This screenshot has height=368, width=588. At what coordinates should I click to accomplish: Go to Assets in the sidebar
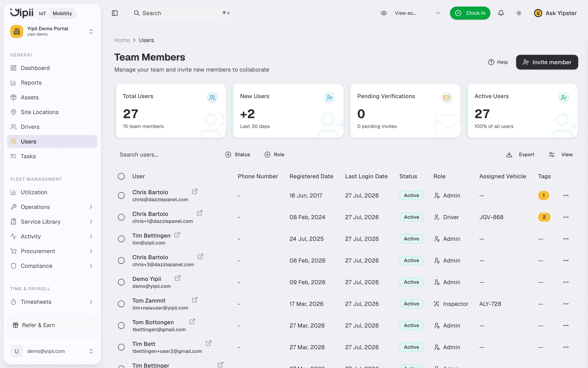(52, 97)
